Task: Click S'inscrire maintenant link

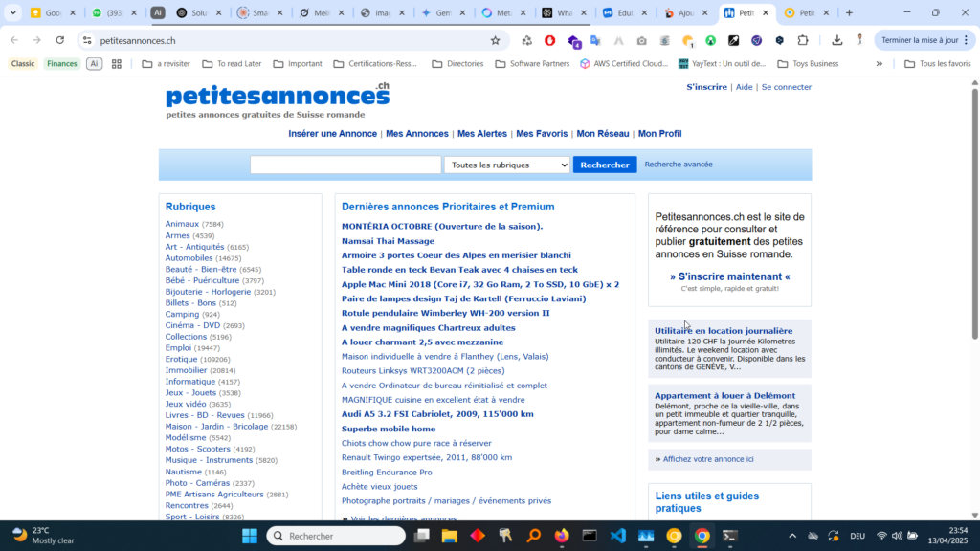Action: pos(730,276)
